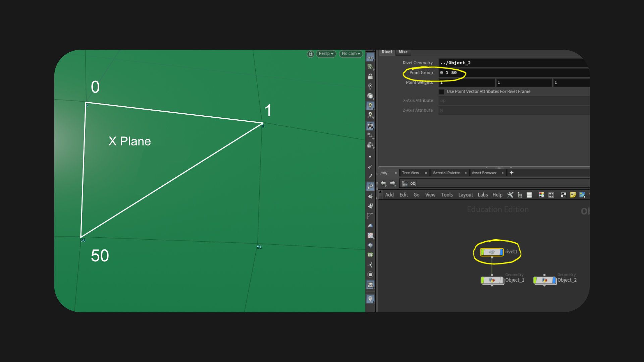
Task: Click the normal lighting bulb with base icon
Action: tap(370, 115)
